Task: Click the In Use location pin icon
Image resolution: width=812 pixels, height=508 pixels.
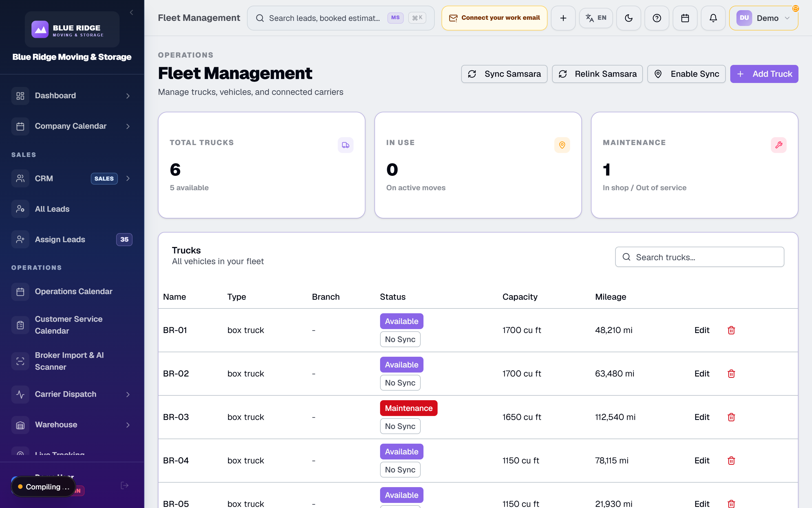Action: coord(562,145)
